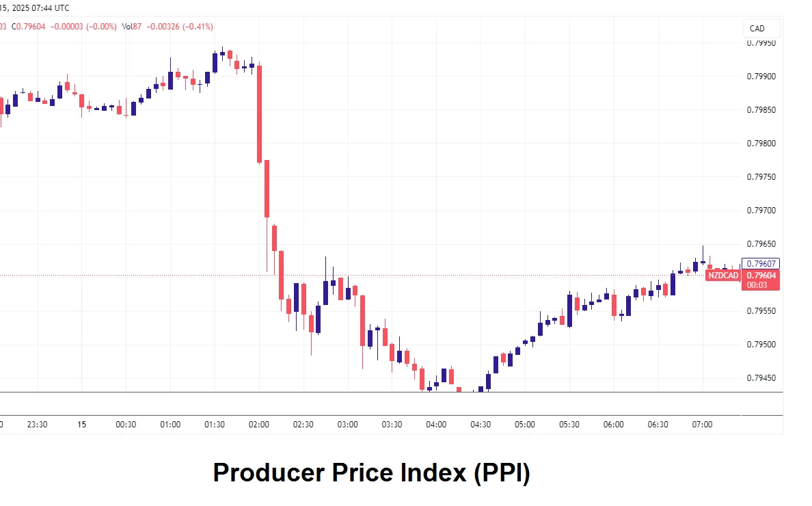
Task: Click the 04:30 time axis label
Action: point(481,425)
